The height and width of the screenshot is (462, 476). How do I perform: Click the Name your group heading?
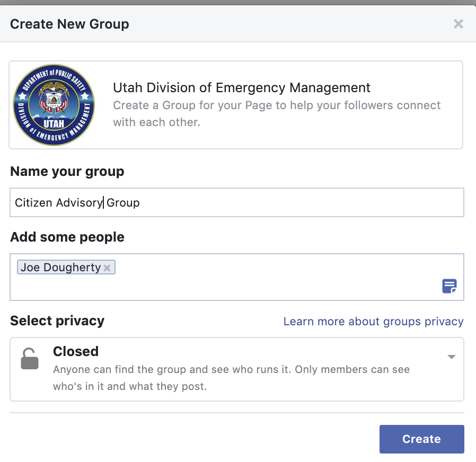click(x=67, y=172)
